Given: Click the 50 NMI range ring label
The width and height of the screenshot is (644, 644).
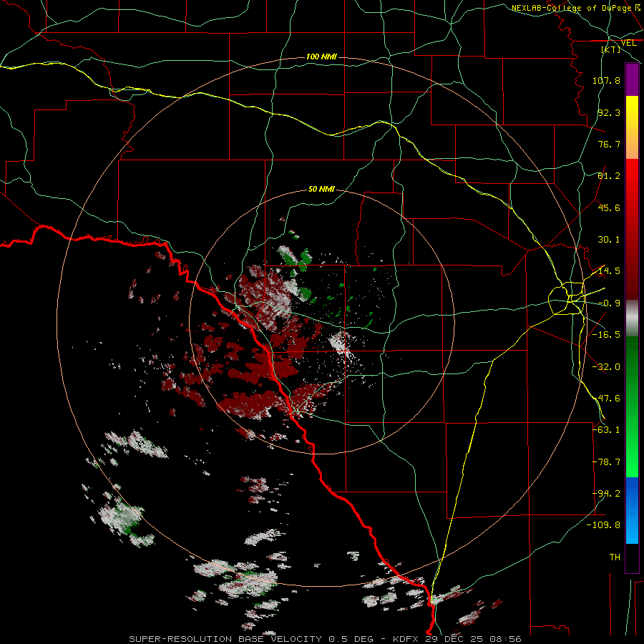Looking at the screenshot, I should tap(321, 190).
